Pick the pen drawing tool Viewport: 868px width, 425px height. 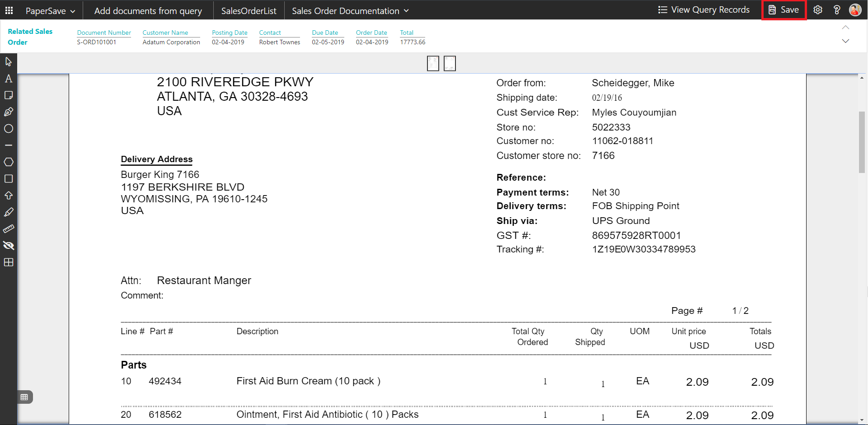8,112
